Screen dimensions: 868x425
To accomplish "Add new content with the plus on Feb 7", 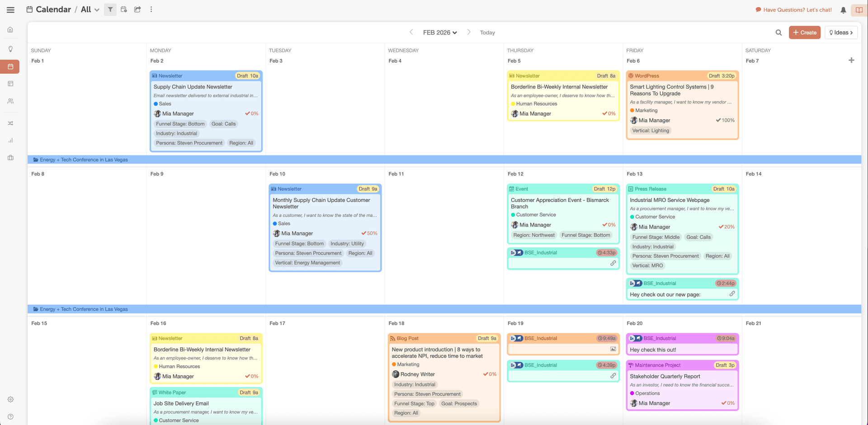I will (852, 60).
